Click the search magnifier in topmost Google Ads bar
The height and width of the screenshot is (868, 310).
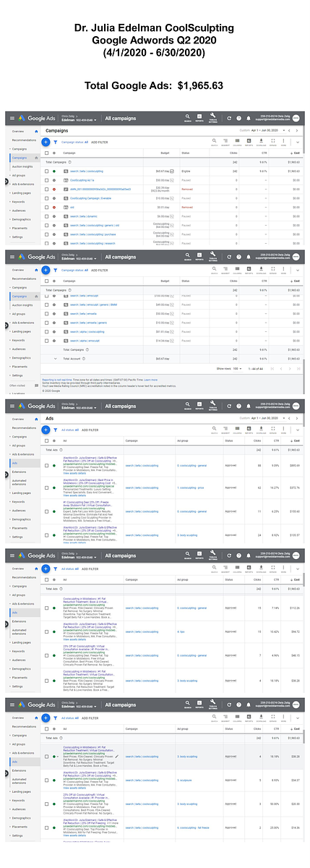tap(186, 116)
